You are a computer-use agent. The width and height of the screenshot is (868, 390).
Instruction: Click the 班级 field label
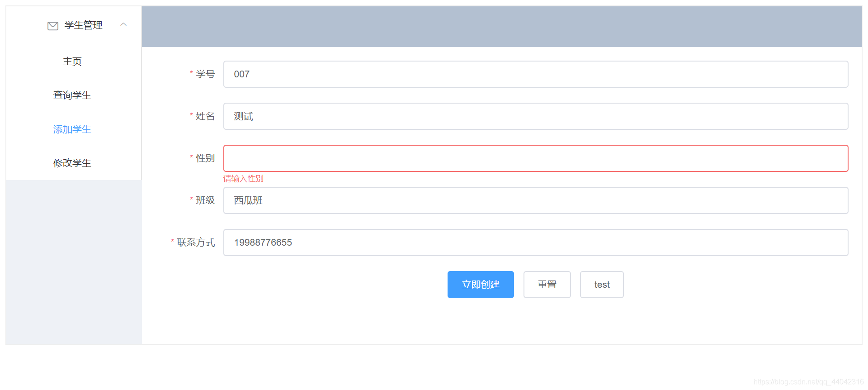click(x=205, y=200)
